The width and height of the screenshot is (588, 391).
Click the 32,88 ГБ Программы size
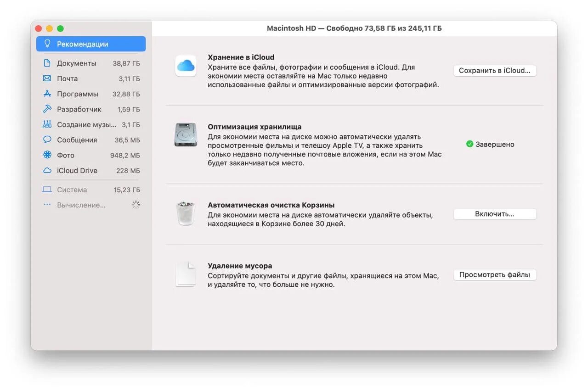126,94
